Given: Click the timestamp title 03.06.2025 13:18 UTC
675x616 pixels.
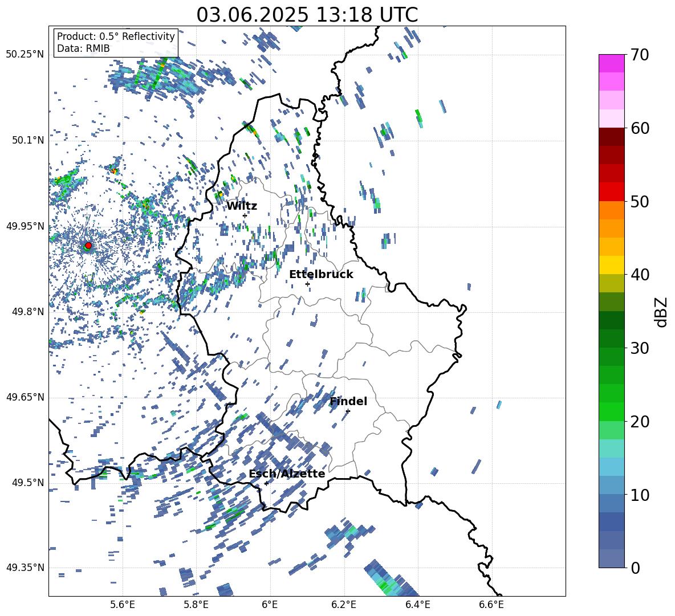Looking at the screenshot, I should coord(307,15).
